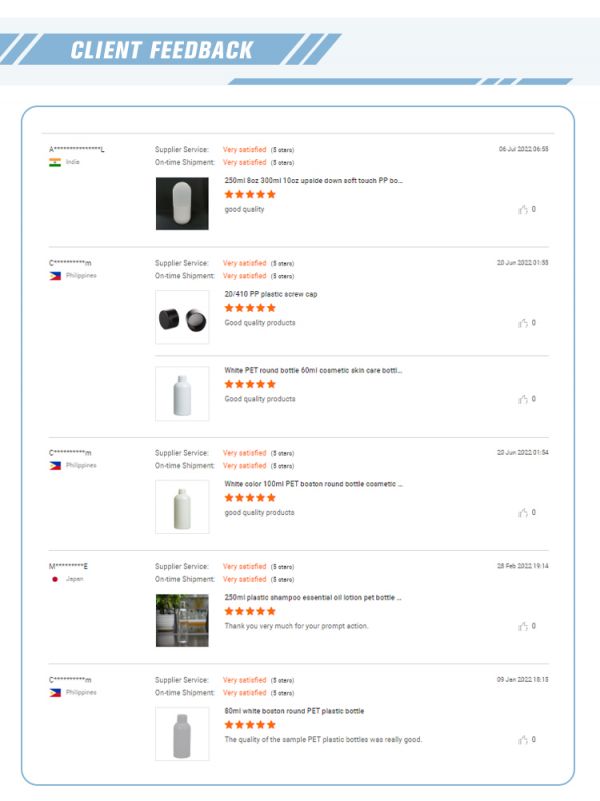
Task: Like the 250ml 8oz upside down bottle review
Action: pos(523,210)
